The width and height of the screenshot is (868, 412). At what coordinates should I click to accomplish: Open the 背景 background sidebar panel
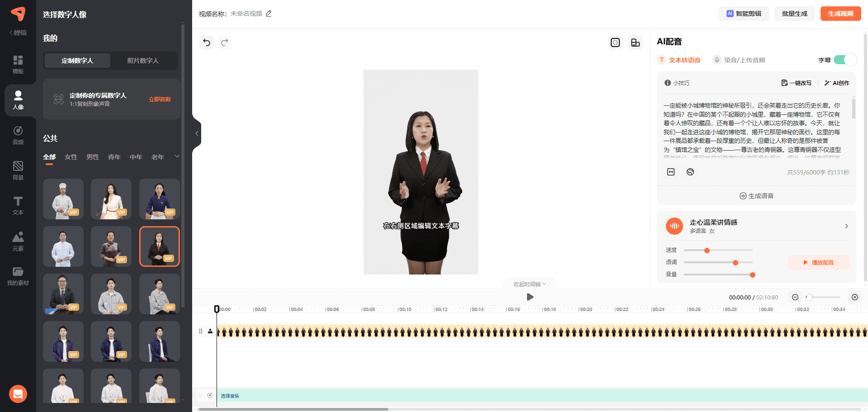18,170
